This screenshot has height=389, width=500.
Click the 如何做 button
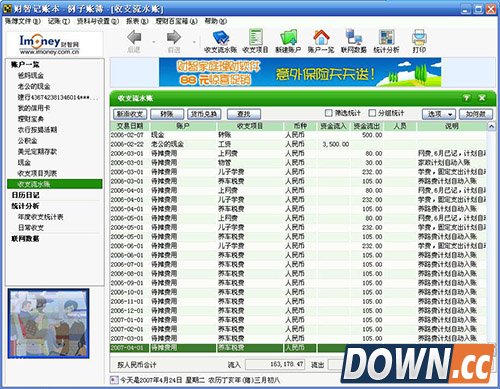coord(476,114)
